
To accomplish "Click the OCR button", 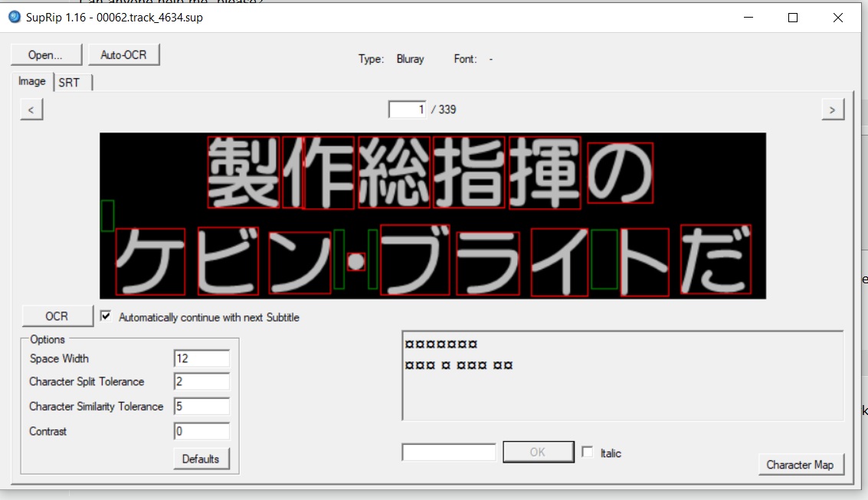I will 57,315.
